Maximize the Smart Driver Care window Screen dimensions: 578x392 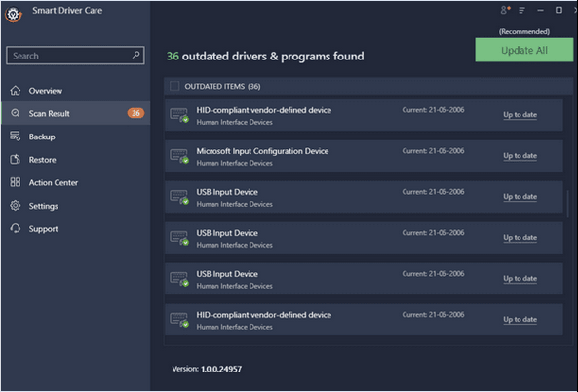[559, 10]
